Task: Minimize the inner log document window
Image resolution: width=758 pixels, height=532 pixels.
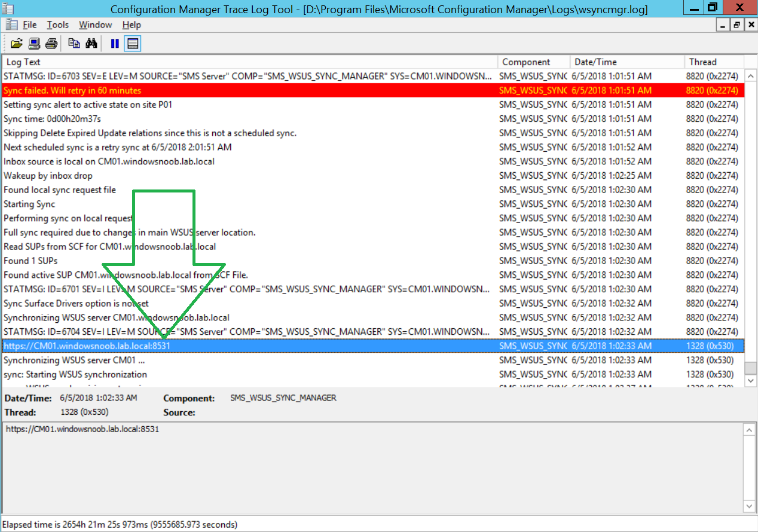Action: pyautogui.click(x=723, y=25)
